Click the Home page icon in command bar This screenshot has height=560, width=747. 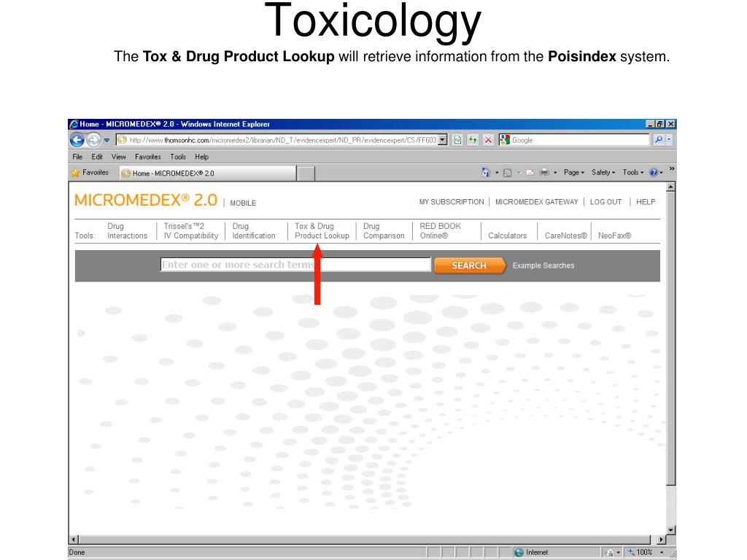point(485,172)
